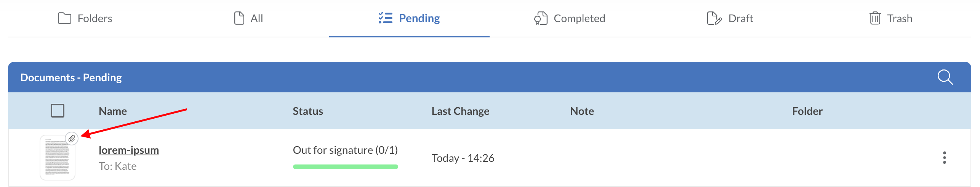This screenshot has width=980, height=187.
Task: Click the paperclip attachment badge
Action: tap(72, 139)
